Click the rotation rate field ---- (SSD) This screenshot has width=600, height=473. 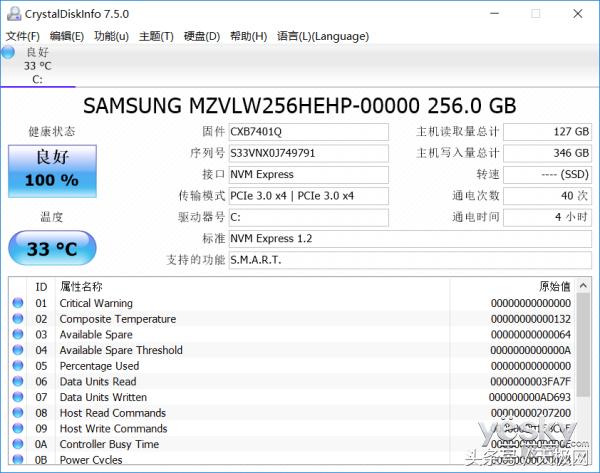pyautogui.click(x=548, y=175)
